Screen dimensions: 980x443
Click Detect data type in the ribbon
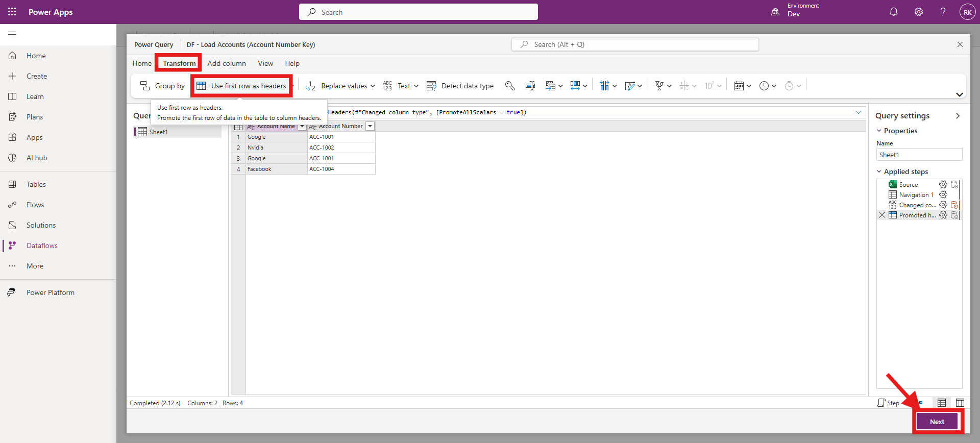[x=460, y=86]
